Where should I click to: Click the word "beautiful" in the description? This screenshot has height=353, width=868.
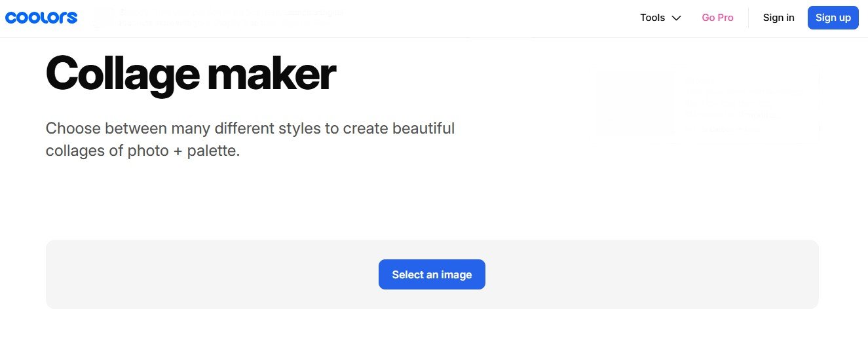[x=423, y=128]
